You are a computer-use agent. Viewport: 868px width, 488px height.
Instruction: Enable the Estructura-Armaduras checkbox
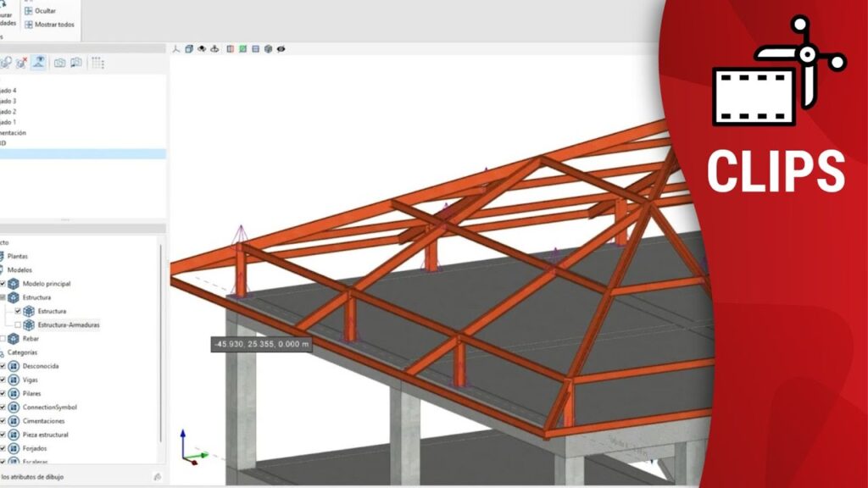(x=18, y=324)
